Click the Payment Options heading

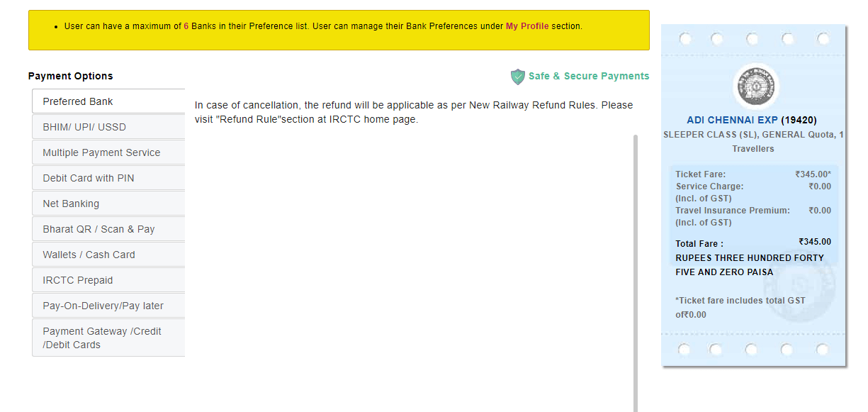point(70,76)
